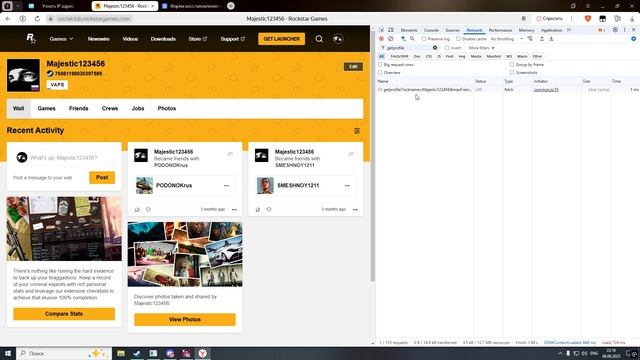Click the Rockstar Games logo
This screenshot has height=360, width=640.
tap(31, 39)
